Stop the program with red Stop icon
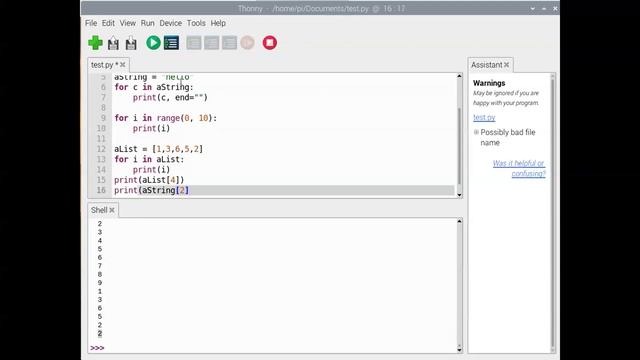The height and width of the screenshot is (360, 640). [x=269, y=43]
